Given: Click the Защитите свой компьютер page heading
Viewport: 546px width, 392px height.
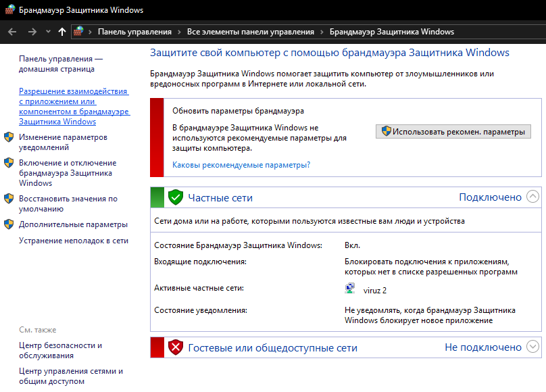Looking at the screenshot, I should tap(329, 53).
